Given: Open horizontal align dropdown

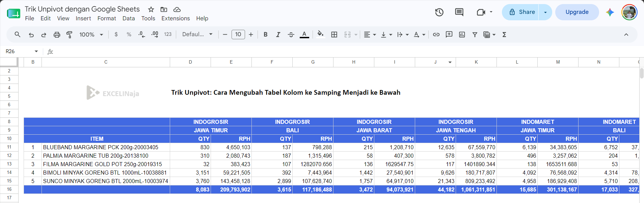Looking at the screenshot, I should point(370,35).
